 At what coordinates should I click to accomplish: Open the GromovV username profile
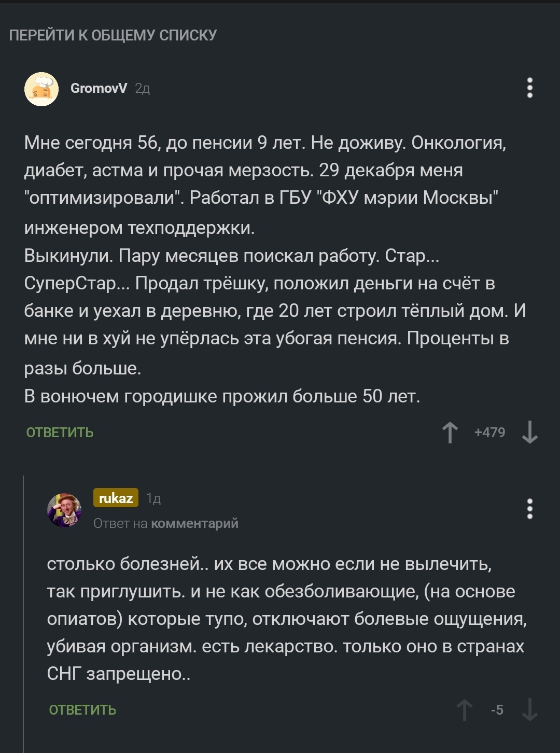point(99,89)
